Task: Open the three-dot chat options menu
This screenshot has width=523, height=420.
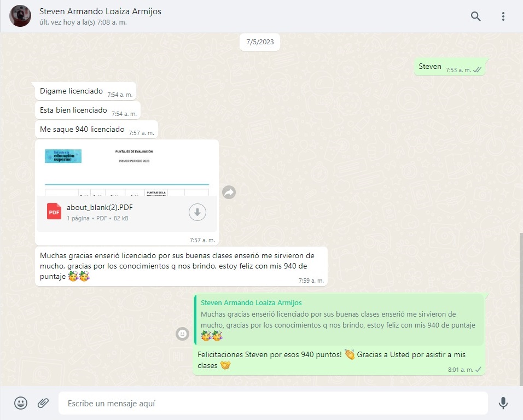Action: click(503, 16)
